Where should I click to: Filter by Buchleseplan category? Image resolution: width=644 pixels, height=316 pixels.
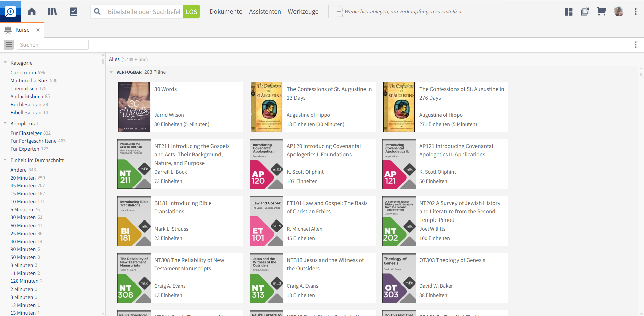tap(26, 105)
